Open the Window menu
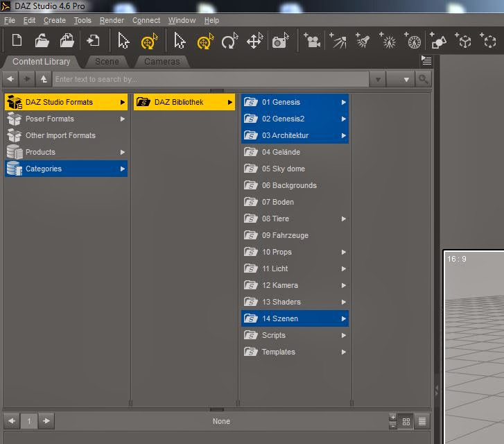The width and height of the screenshot is (504, 444). coord(182,21)
